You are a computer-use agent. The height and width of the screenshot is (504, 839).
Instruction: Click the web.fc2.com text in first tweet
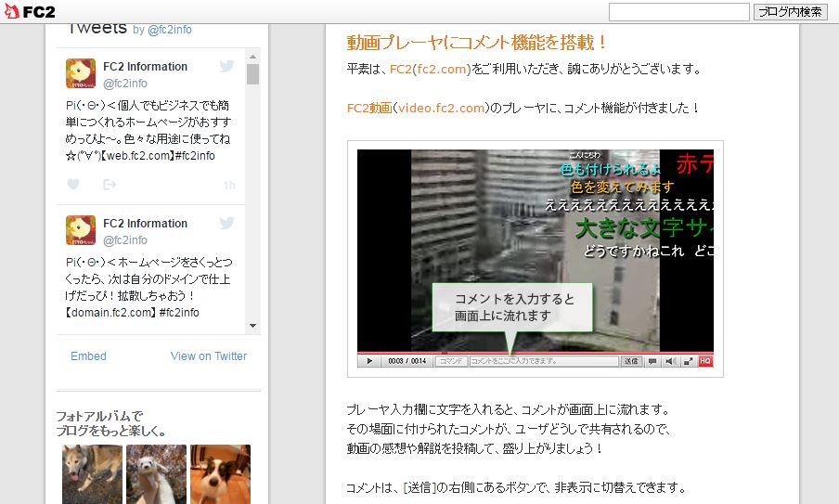tap(137, 156)
